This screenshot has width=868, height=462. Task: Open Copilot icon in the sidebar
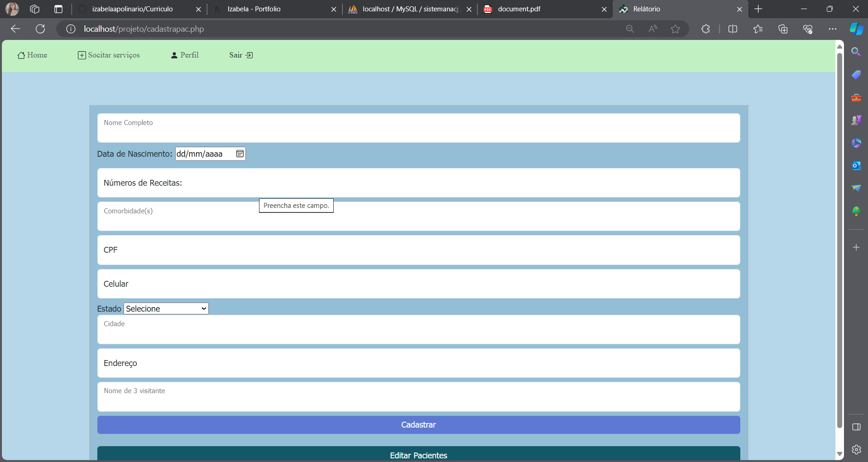(x=856, y=29)
